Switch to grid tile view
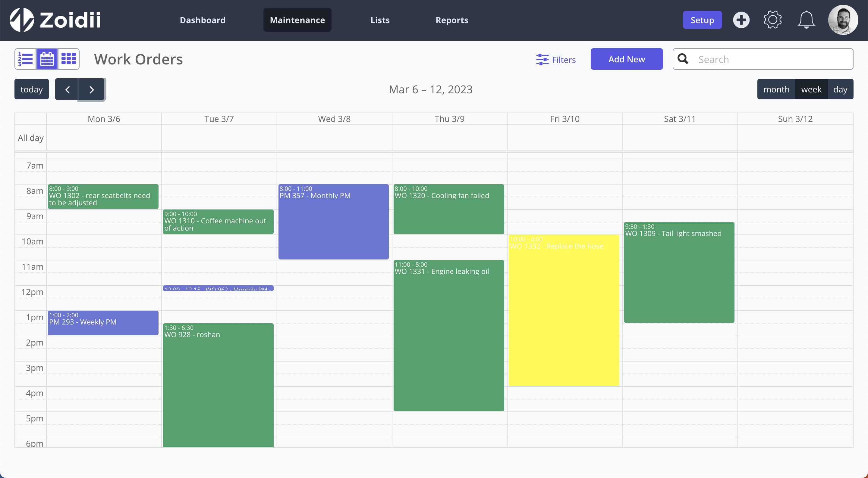The width and height of the screenshot is (868, 478). click(69, 59)
